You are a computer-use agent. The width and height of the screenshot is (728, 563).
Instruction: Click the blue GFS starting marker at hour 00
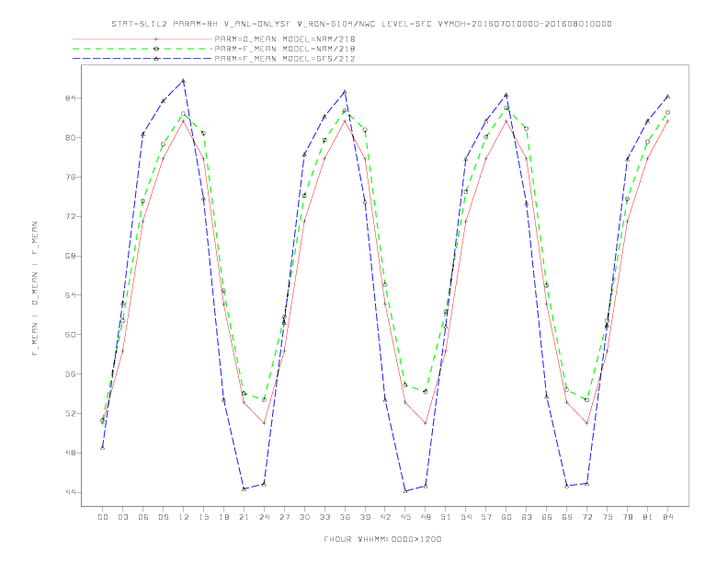pos(103,447)
